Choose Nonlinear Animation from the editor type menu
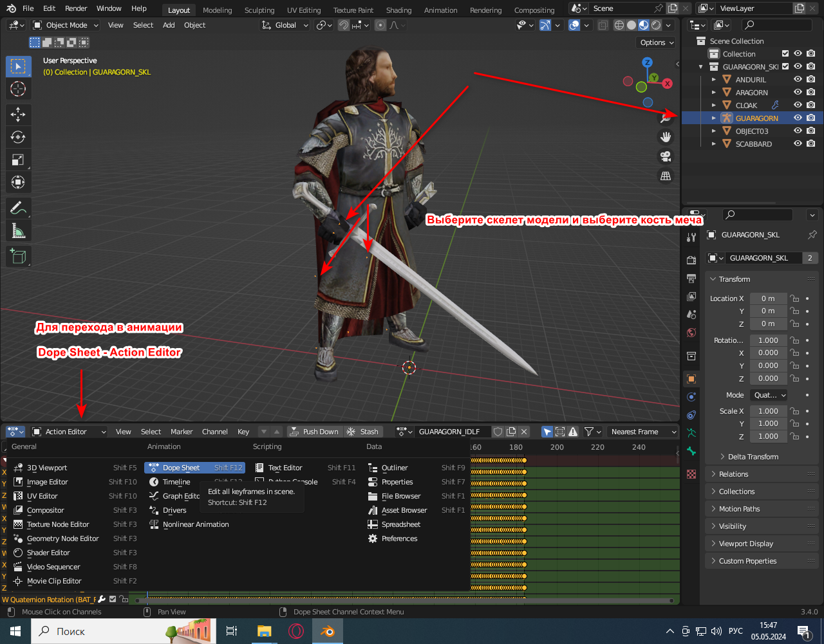This screenshot has height=644, width=824. coord(196,524)
